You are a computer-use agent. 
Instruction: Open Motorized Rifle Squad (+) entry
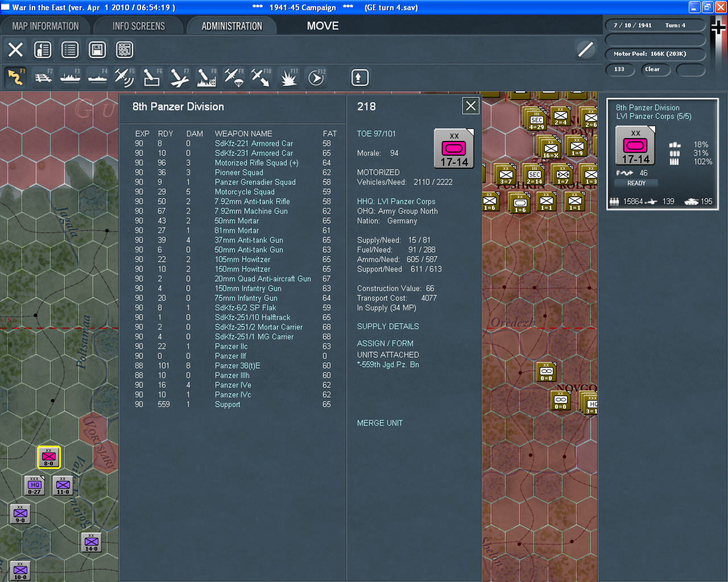point(257,163)
